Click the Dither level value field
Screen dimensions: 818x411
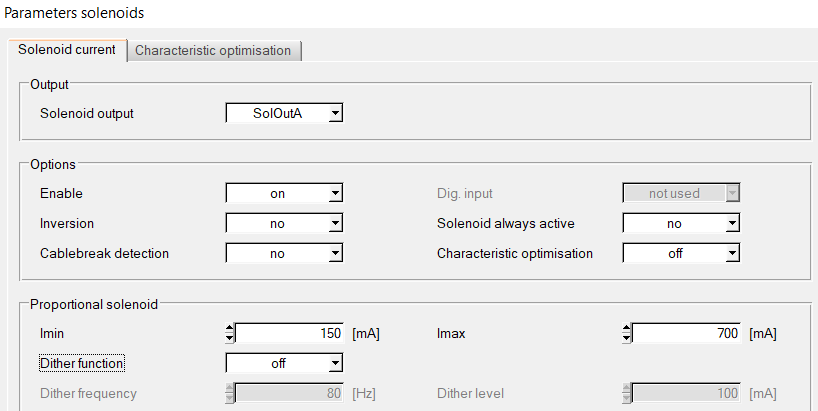point(686,393)
